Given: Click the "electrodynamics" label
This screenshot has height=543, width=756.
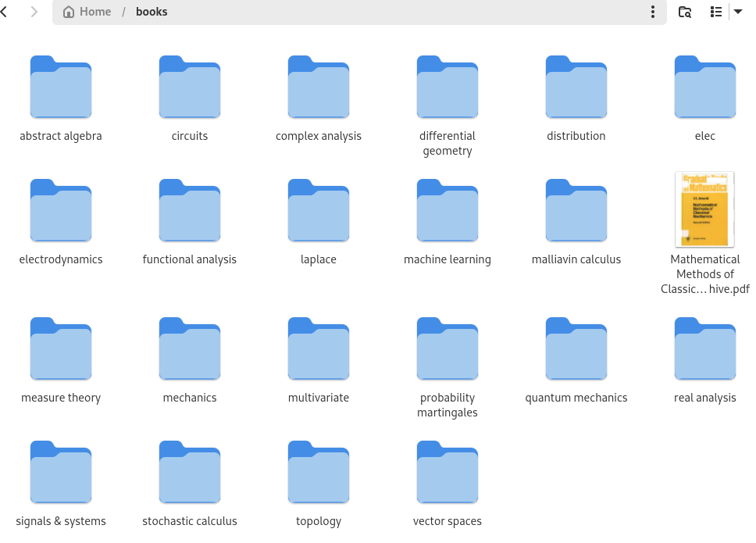Looking at the screenshot, I should 61,259.
